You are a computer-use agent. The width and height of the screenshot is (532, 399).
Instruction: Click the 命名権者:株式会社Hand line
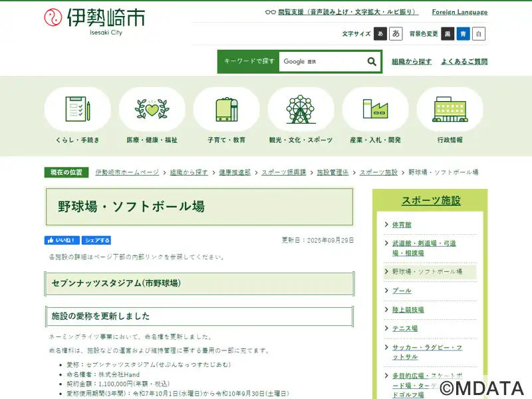pyautogui.click(x=103, y=374)
